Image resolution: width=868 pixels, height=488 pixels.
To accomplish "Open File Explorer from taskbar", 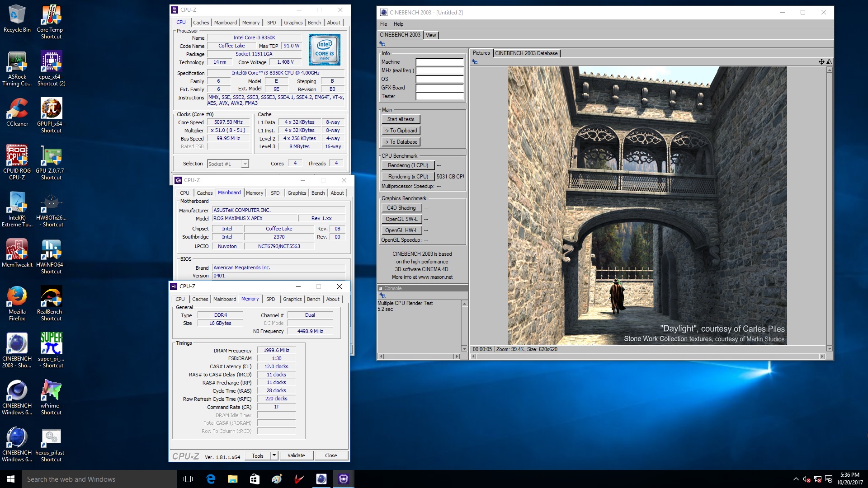I will click(232, 479).
